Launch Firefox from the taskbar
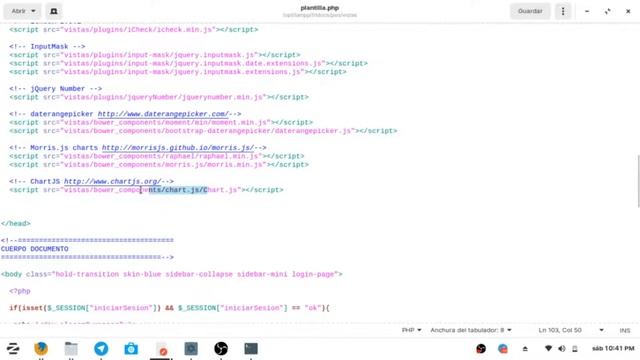The image size is (640, 360). (x=41, y=349)
